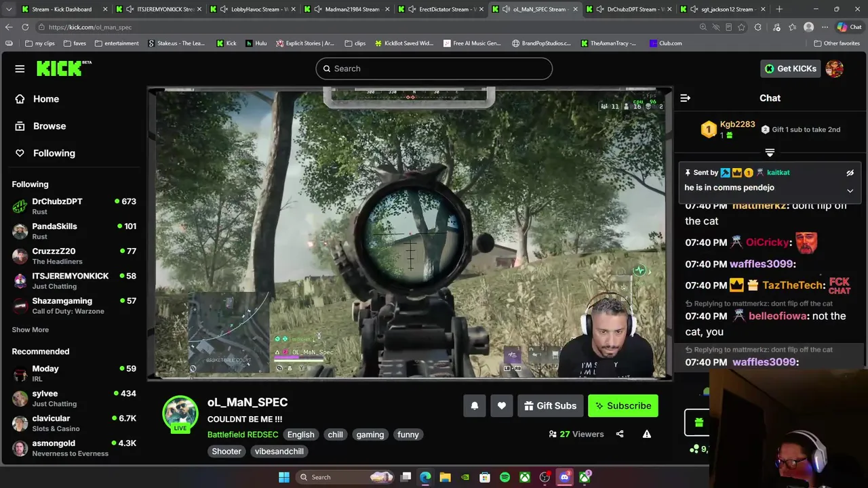The image size is (868, 488).
Task: Hide the pinned message
Action: pyautogui.click(x=850, y=173)
